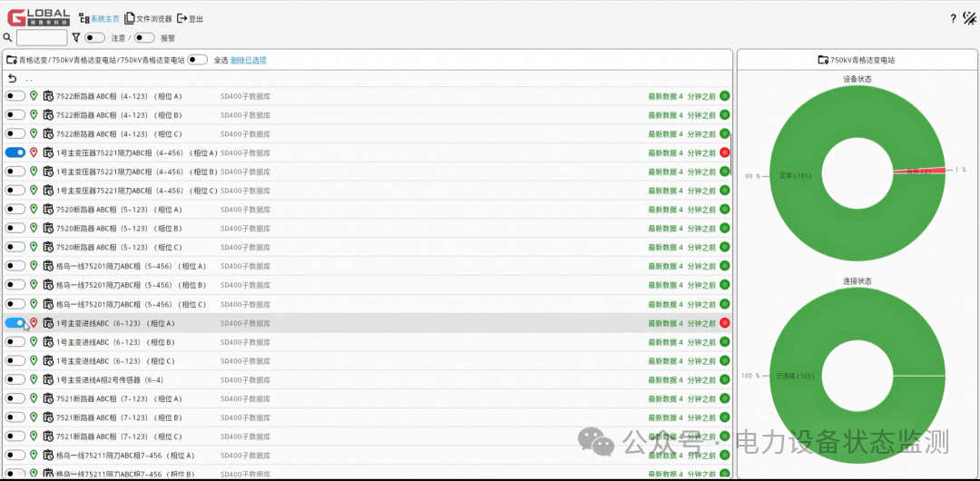The image size is (980, 481).
Task: Click report icon for 7520断路器 相位A
Action: point(48,210)
